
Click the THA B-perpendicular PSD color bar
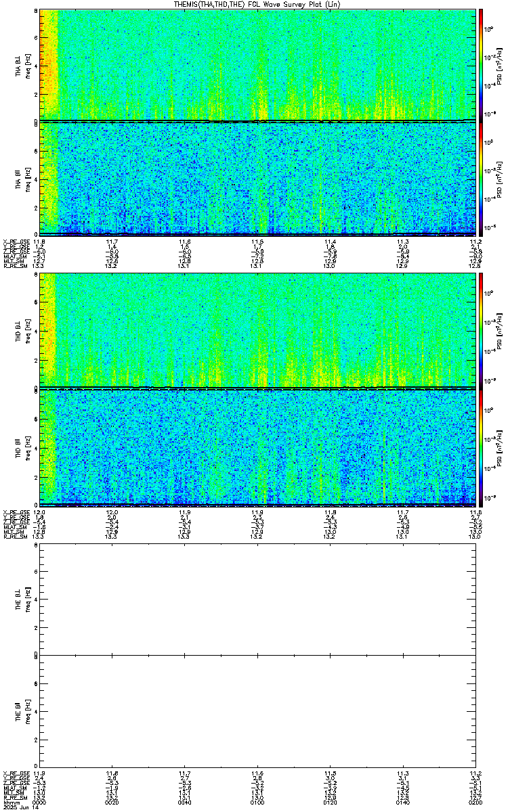(x=482, y=66)
